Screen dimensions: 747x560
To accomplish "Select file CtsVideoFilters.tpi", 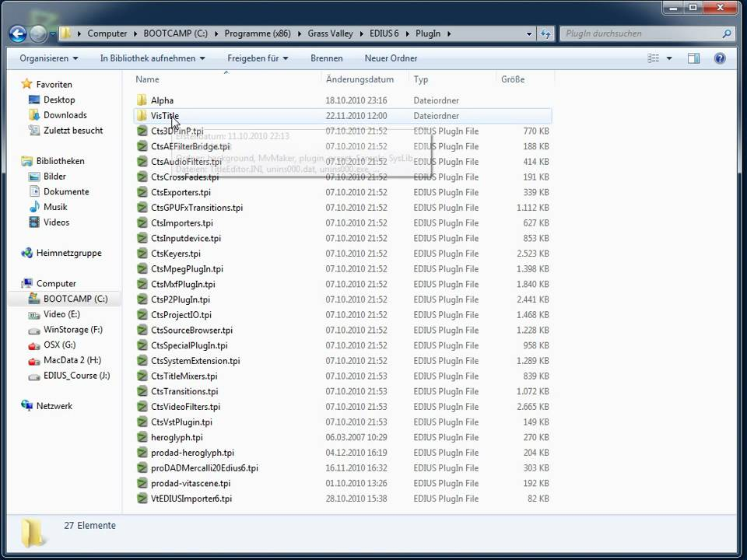I will point(185,407).
